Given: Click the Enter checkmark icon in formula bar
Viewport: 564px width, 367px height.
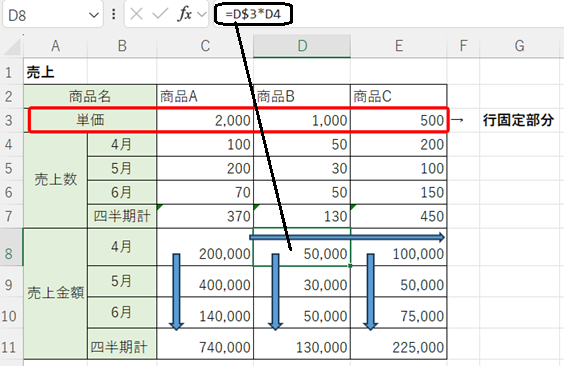Looking at the screenshot, I should pos(160,14).
